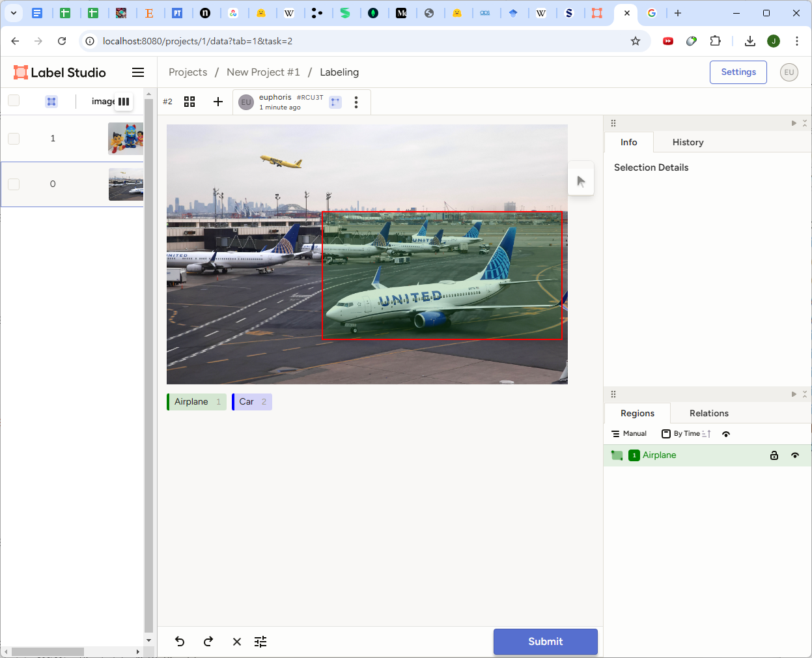Click the Selection Details heading
812x658 pixels.
point(651,167)
